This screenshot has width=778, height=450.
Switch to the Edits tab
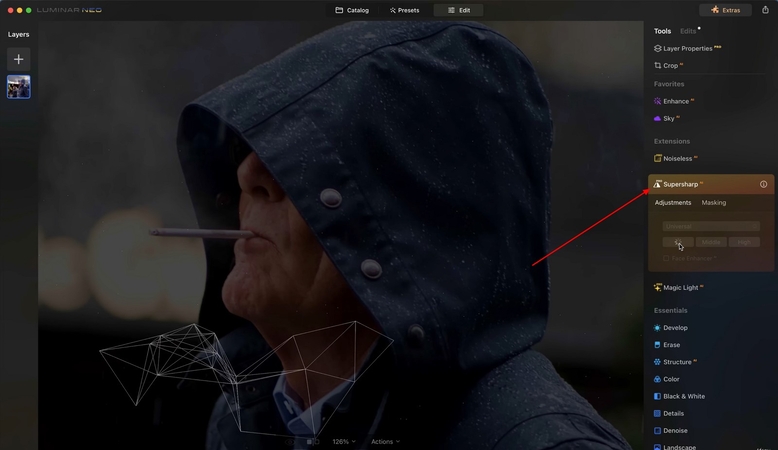688,31
